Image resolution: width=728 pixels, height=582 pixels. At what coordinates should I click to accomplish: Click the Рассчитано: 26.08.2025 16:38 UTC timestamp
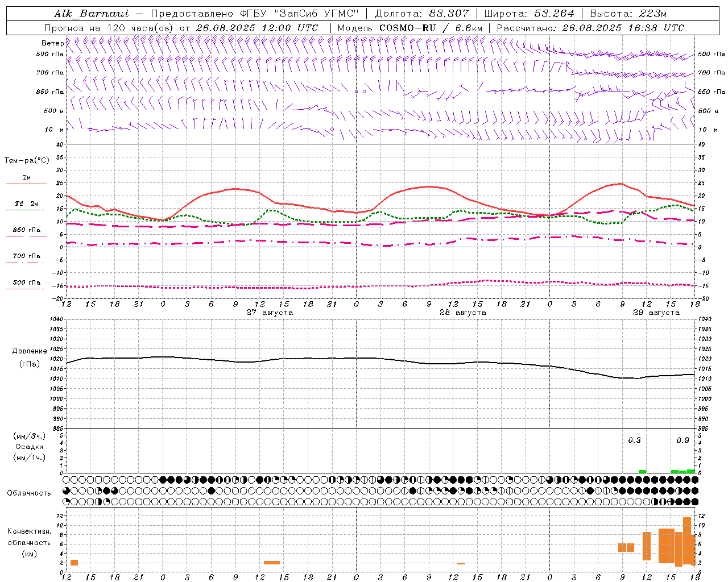[x=590, y=28]
